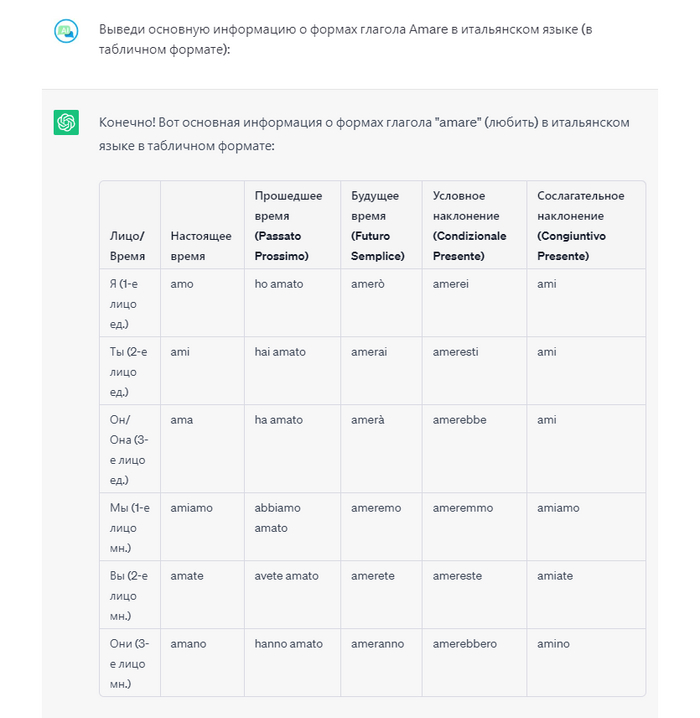Click the "Congiuntivo Presente" column header
Viewport: 700px width, 718px height.
point(580,226)
